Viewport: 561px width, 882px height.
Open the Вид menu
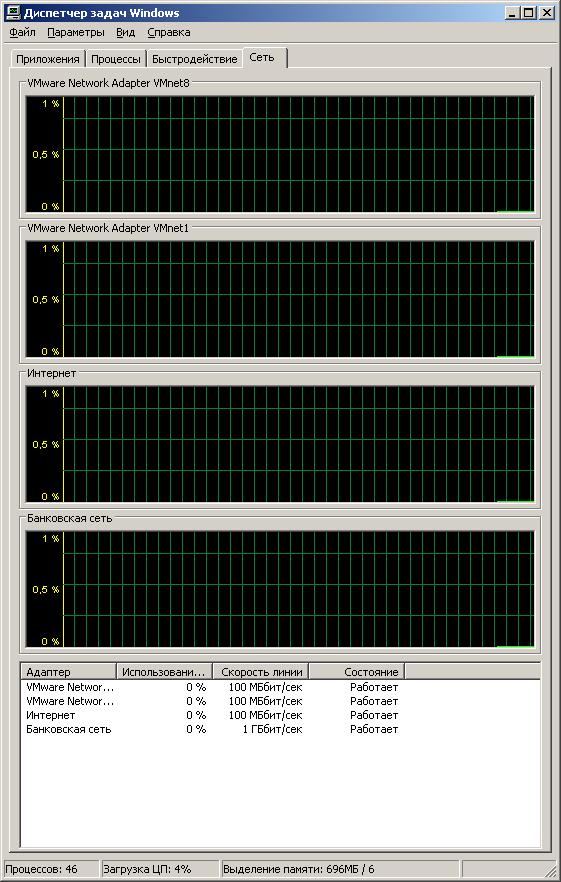coord(125,33)
